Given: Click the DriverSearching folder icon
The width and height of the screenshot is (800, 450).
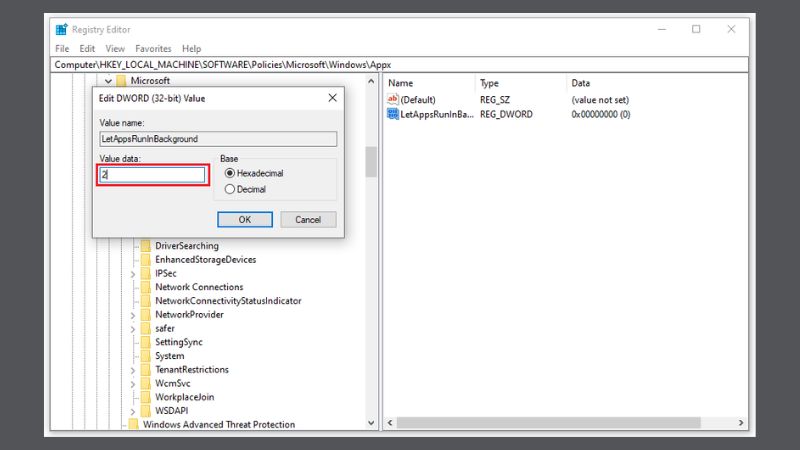Looking at the screenshot, I should pyautogui.click(x=146, y=246).
